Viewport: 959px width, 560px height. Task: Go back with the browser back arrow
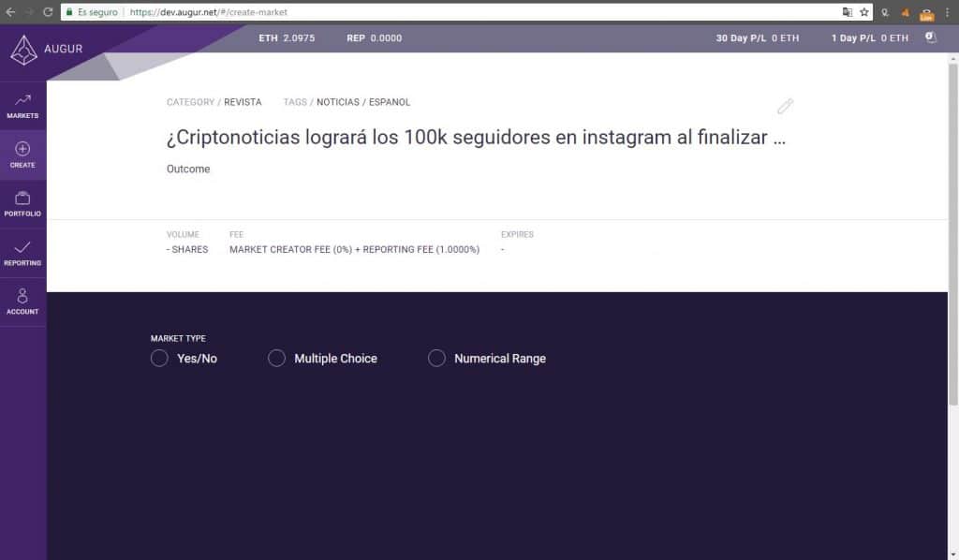10,11
